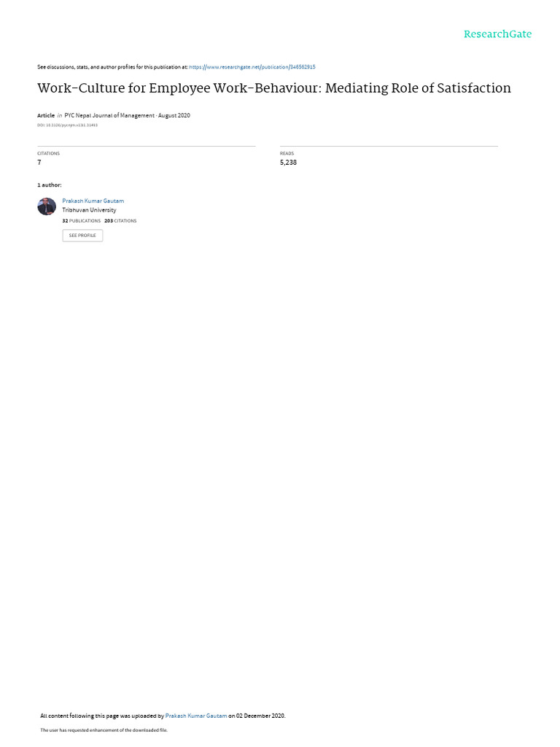Click the 32 Publications stat
The width and height of the screenshot is (560, 747).
pos(82,221)
